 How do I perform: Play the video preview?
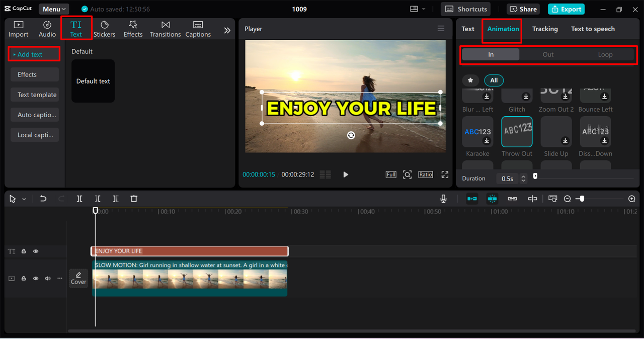click(346, 175)
